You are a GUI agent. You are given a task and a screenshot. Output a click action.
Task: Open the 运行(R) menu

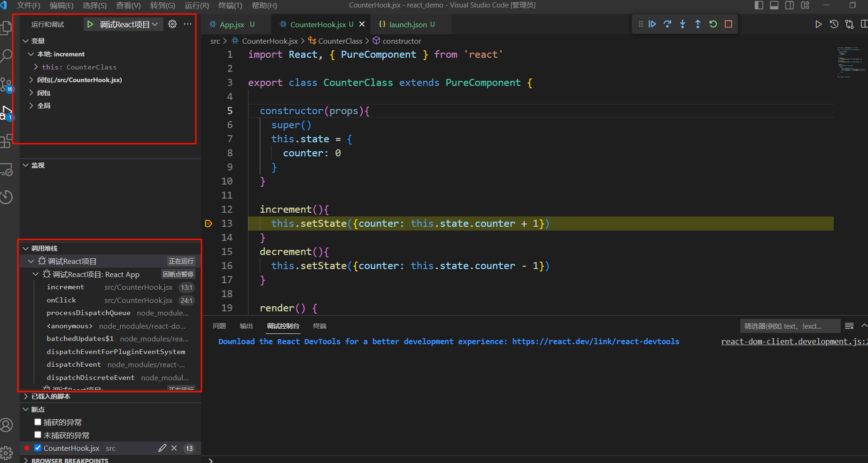click(196, 5)
